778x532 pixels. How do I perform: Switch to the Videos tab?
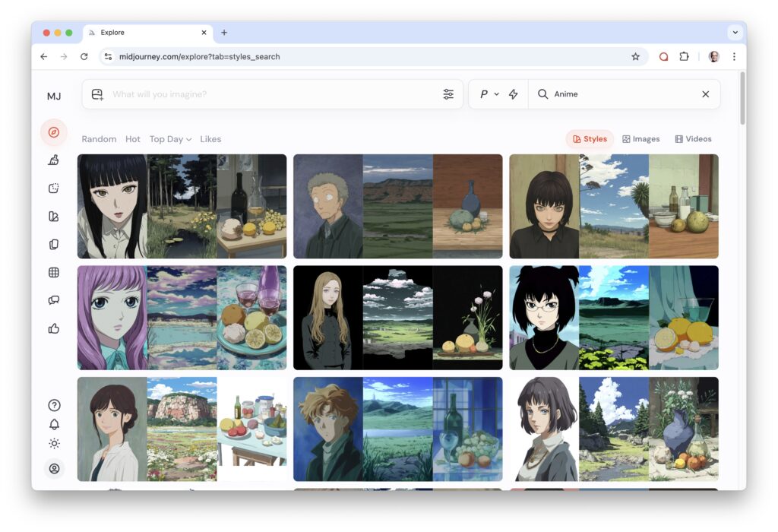tap(693, 139)
